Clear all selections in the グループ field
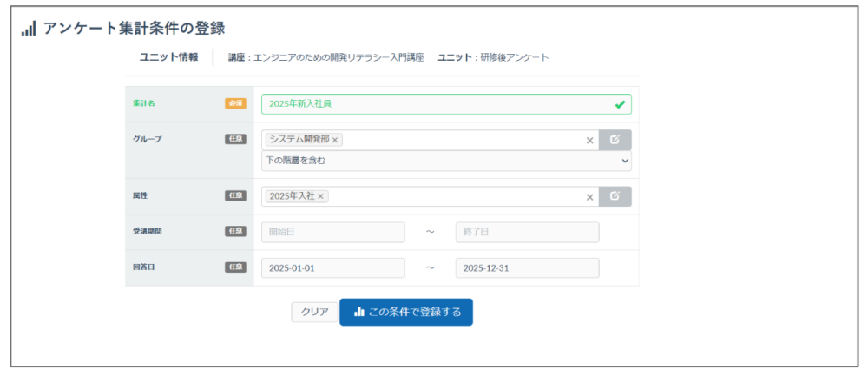Image resolution: width=868 pixels, height=376 pixels. pos(589,140)
